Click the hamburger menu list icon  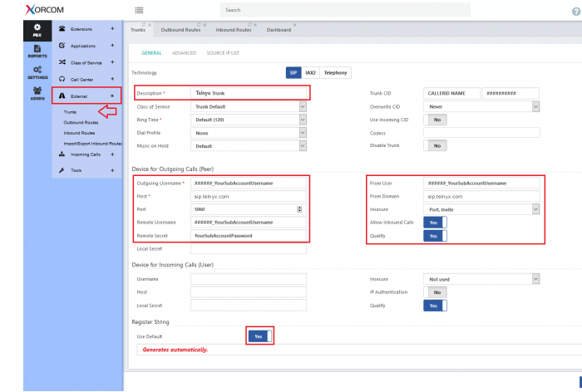(x=139, y=10)
